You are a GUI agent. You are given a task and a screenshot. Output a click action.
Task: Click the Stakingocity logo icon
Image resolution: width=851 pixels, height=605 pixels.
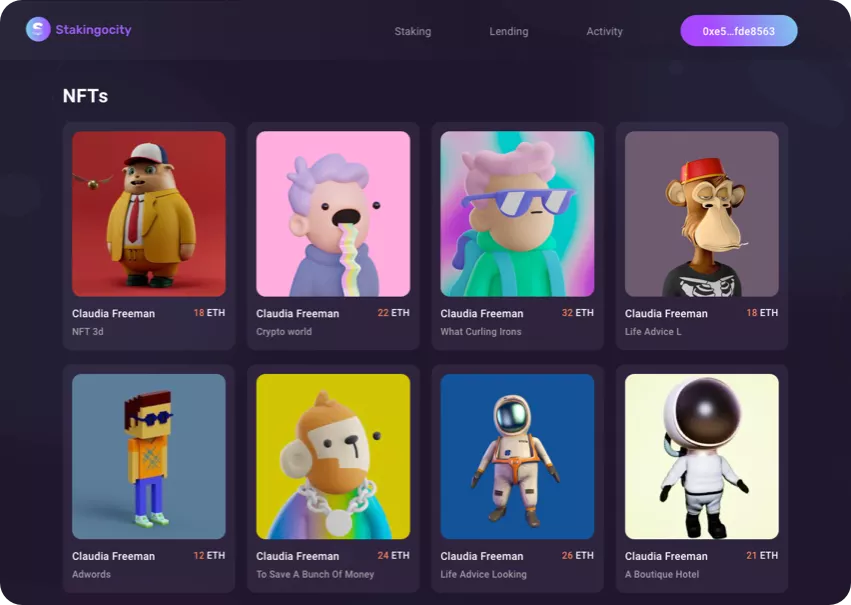pos(38,29)
